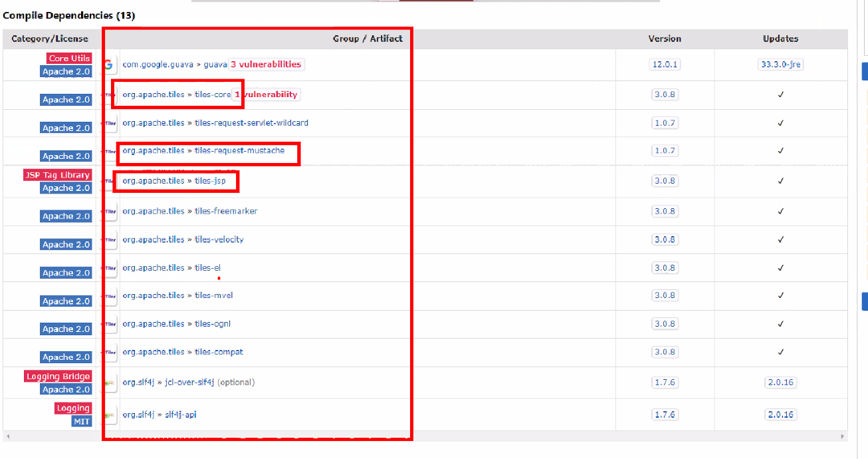Open the tiles-core artifact link
The height and width of the screenshot is (459, 868).
click(x=213, y=94)
